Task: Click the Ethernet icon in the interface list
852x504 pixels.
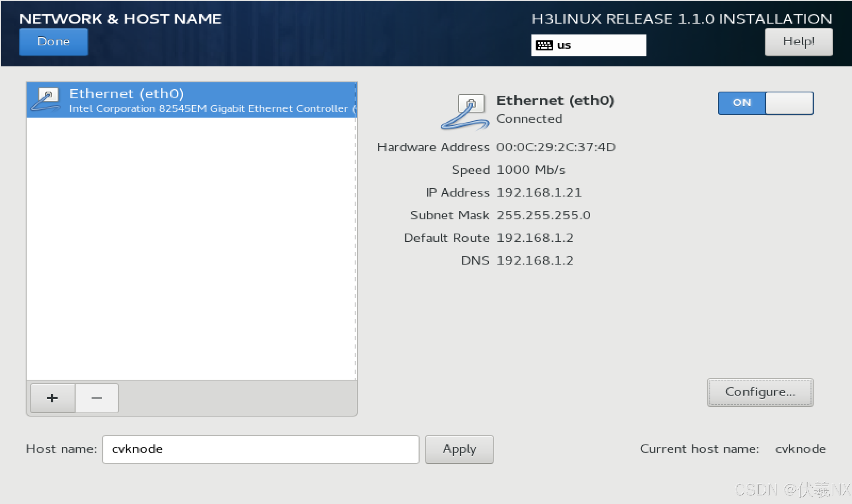Action: (x=46, y=100)
